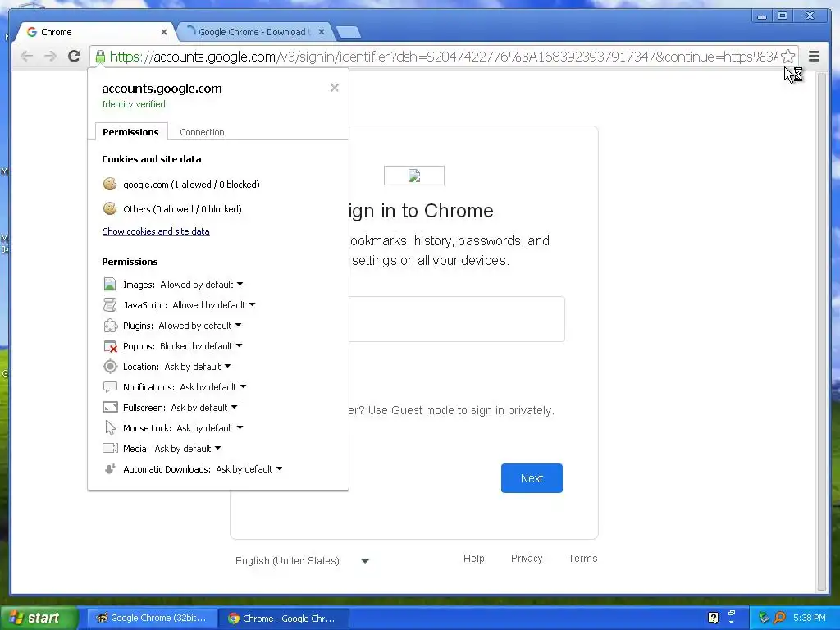The height and width of the screenshot is (630, 840).
Task: Close the site information popup
Action: (335, 87)
